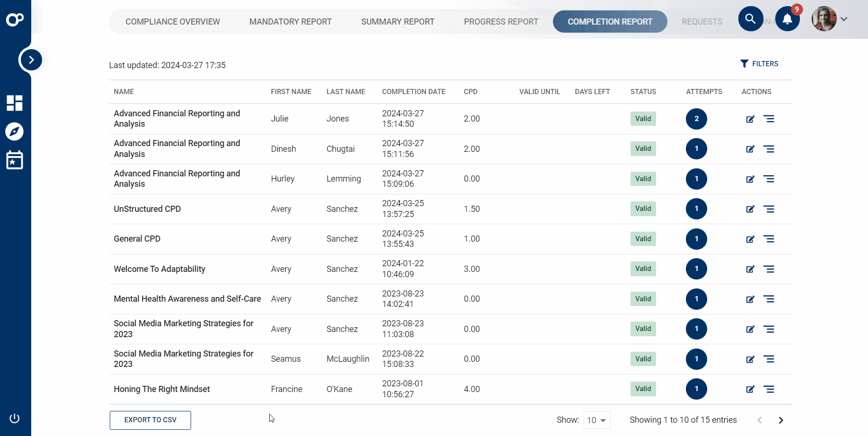
Task: Open the Summary Report tab
Action: click(x=398, y=21)
